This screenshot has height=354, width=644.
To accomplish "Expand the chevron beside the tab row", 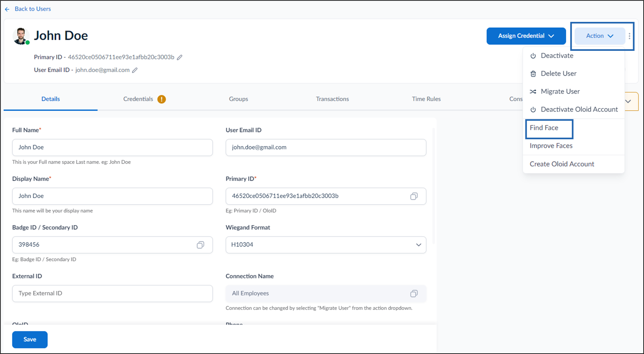I will pos(628,101).
